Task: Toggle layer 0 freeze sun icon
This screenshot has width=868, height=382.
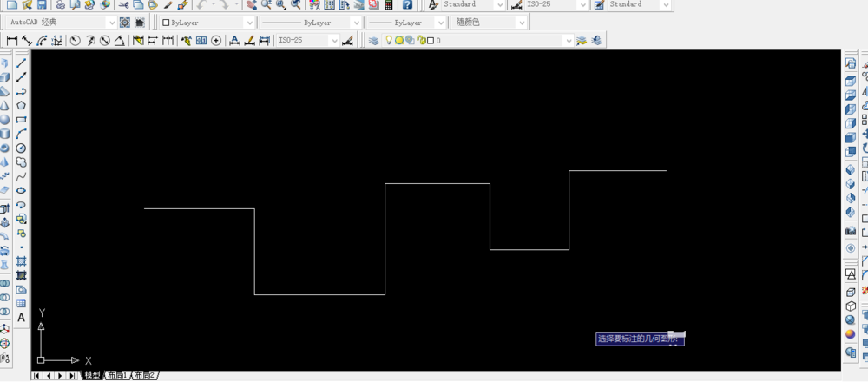Action: click(x=399, y=41)
